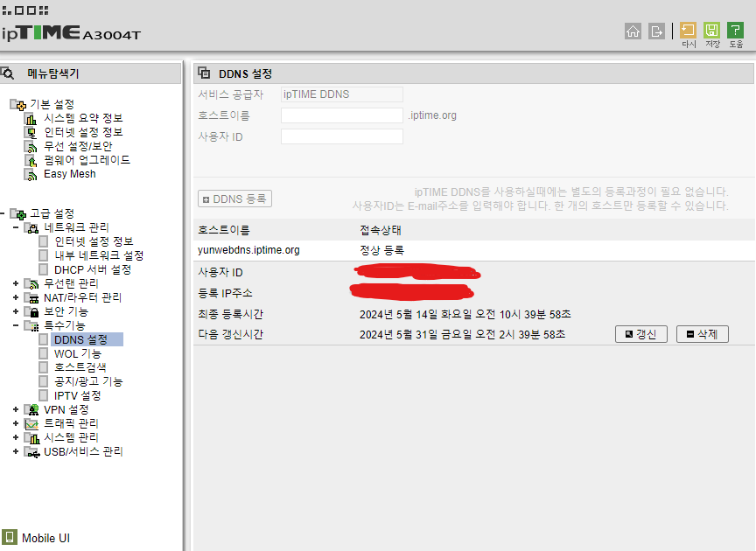
Task: Click the 시스템 요약 정보 chart icon
Action: click(x=31, y=118)
